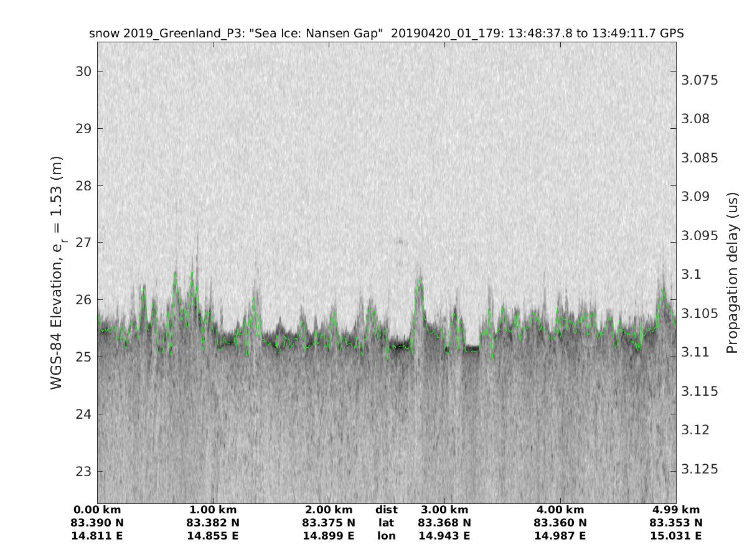The width and height of the screenshot is (747, 560).
Task: Click the 3.11 propagation delay tick label
Action: pyautogui.click(x=695, y=352)
